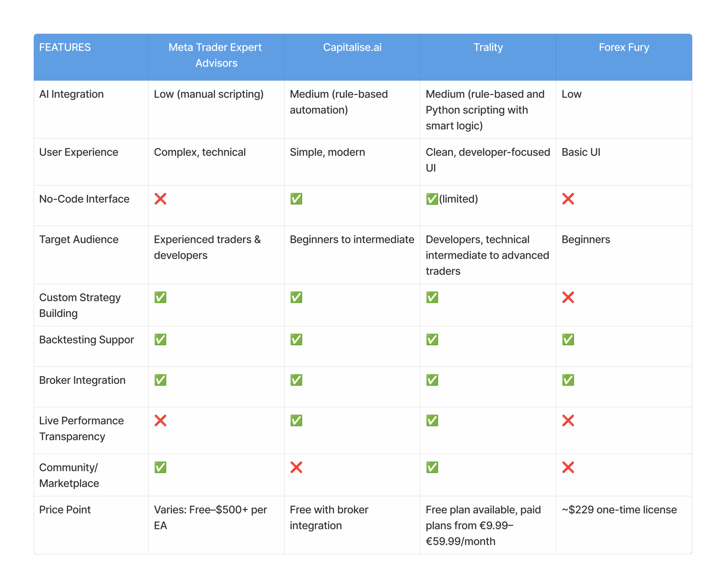Click Forex Fury Custom Strategy Building red X

click(568, 297)
